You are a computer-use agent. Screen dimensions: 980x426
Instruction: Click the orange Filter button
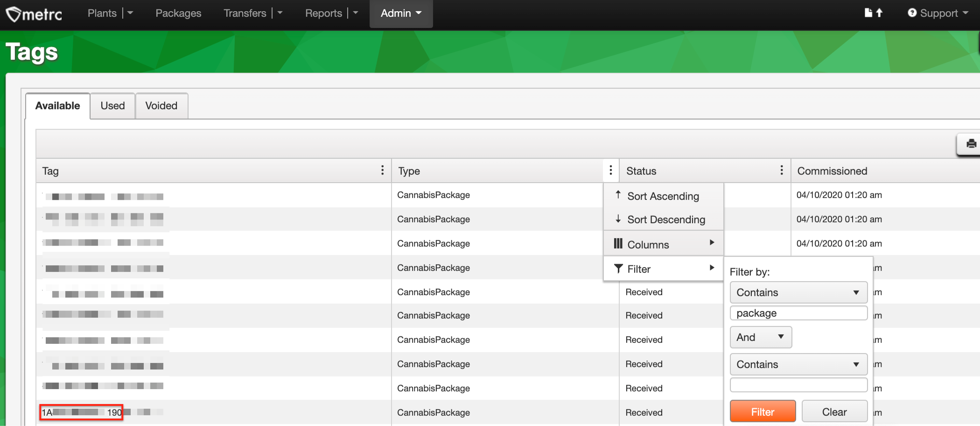(x=763, y=411)
